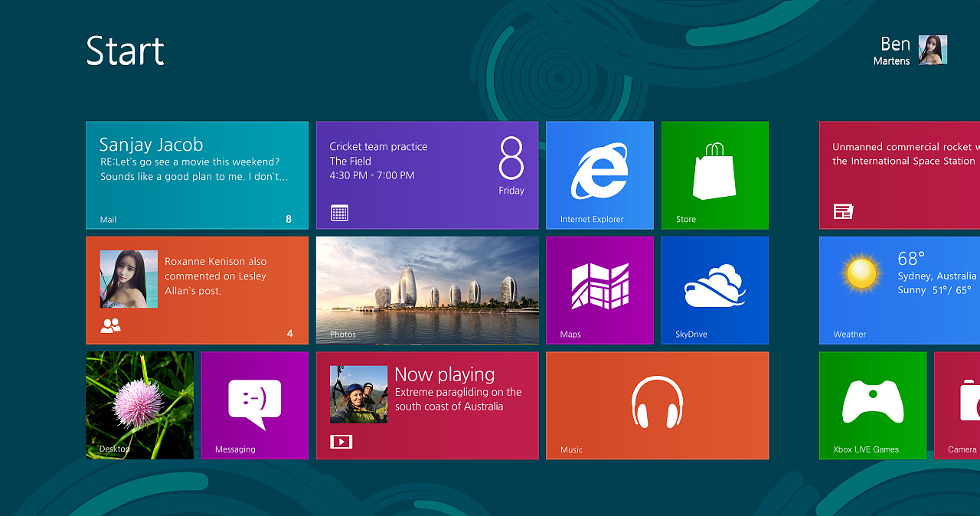Viewport: 980px width, 516px height.
Task: Open the Desktop tile with flower
Action: coord(139,406)
